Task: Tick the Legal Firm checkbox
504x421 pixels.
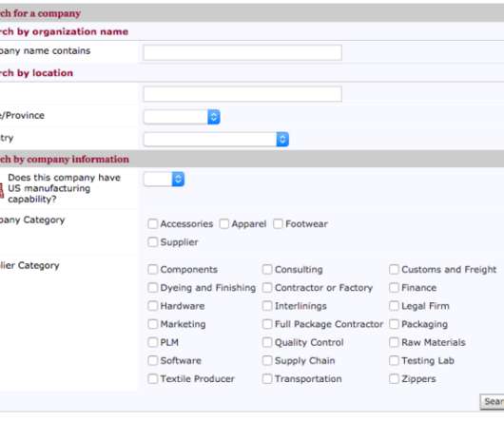Action: click(394, 306)
